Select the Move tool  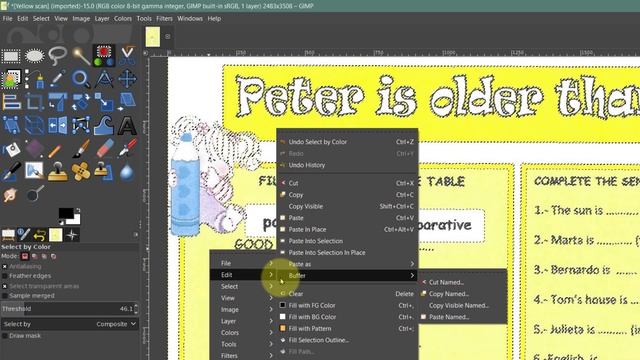tap(127, 79)
